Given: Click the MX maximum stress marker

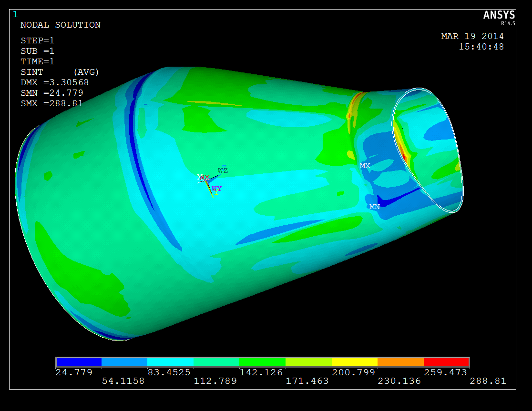Looking at the screenshot, I should click(x=365, y=166).
